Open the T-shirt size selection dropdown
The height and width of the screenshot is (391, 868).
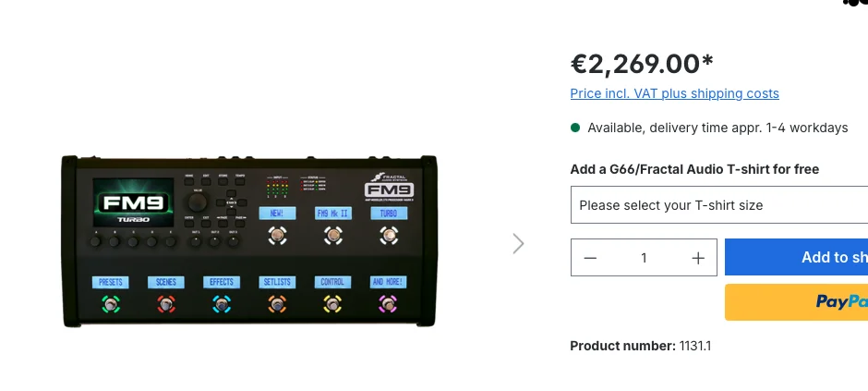[719, 205]
